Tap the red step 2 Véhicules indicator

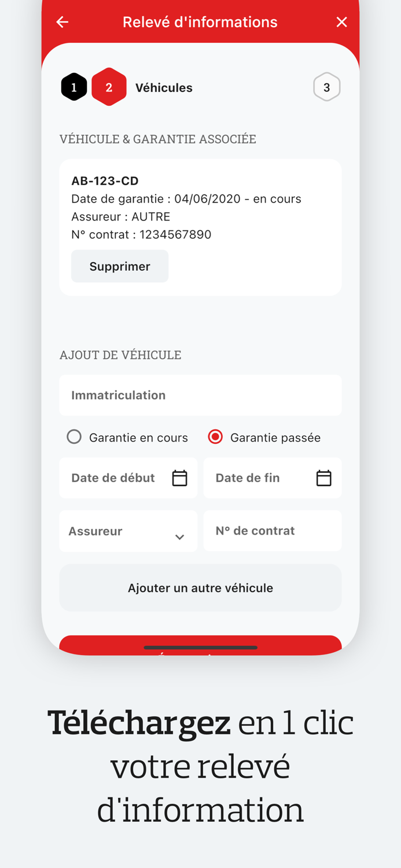109,87
